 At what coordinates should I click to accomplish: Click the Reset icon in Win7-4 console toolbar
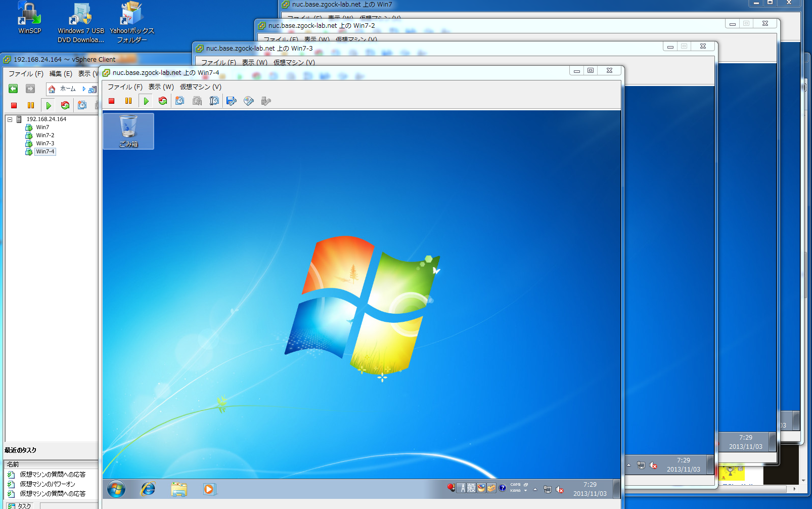pos(163,101)
